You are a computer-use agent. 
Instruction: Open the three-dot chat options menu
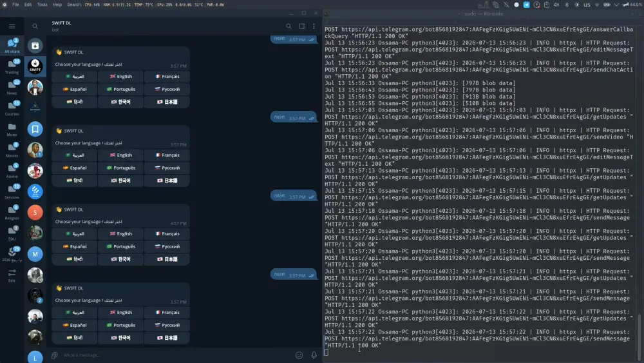coord(314,26)
